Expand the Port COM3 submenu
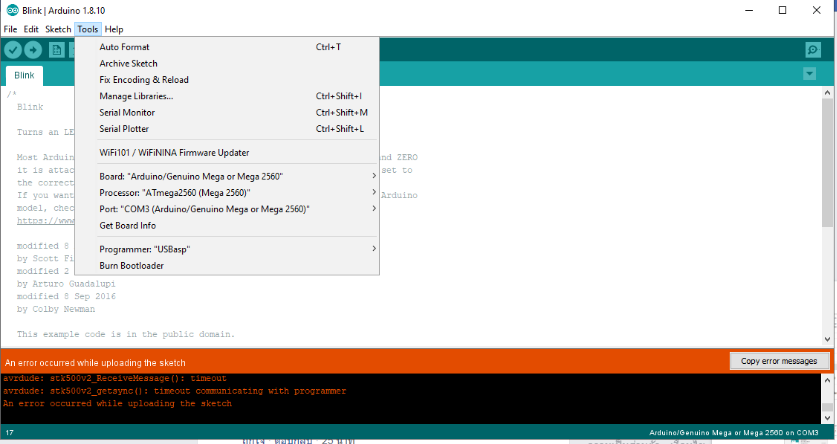 click(x=227, y=209)
